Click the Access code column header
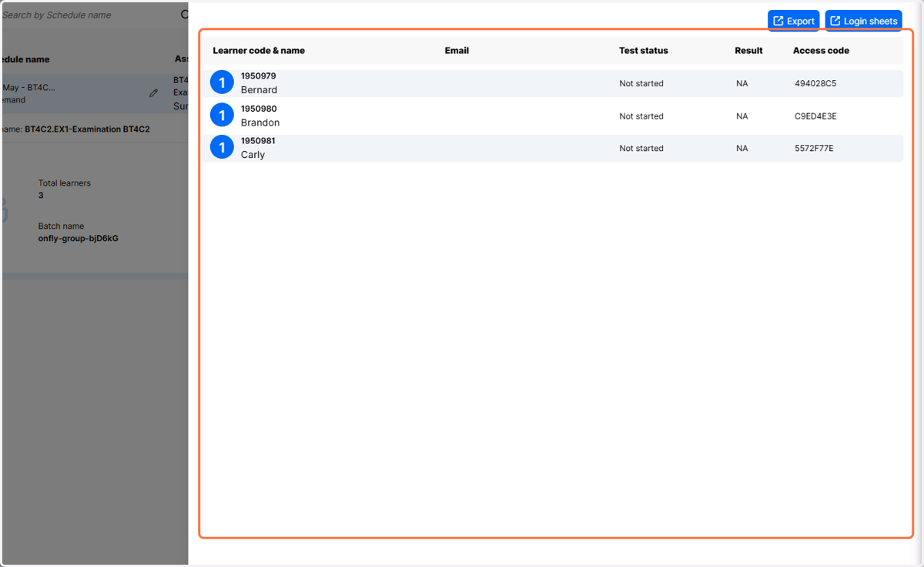Image resolution: width=924 pixels, height=567 pixels. coord(821,51)
